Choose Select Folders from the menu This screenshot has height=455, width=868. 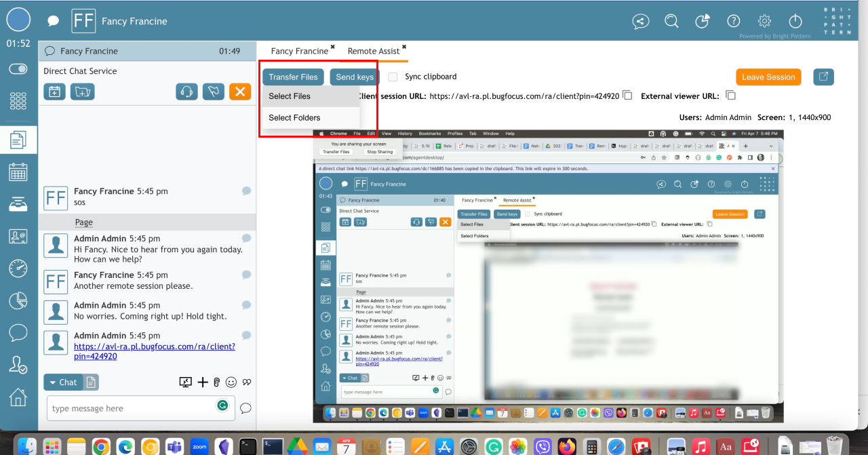click(311, 117)
